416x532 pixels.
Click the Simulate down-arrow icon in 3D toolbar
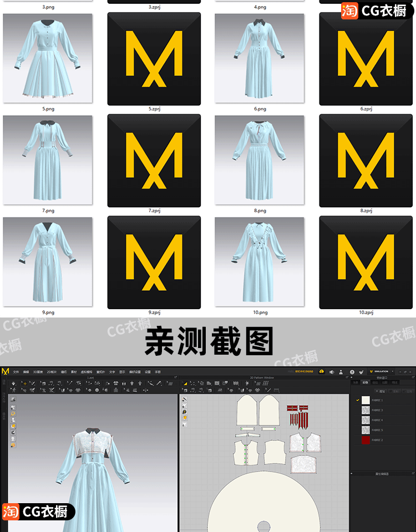click(x=13, y=383)
